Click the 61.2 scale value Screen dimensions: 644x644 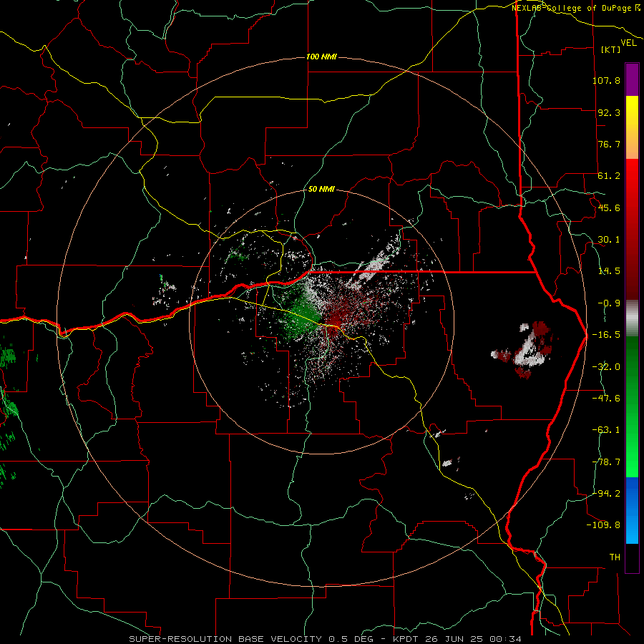(609, 176)
